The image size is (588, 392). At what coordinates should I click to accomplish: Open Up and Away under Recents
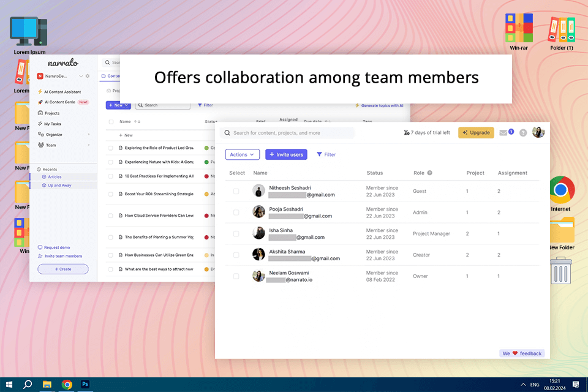click(59, 186)
